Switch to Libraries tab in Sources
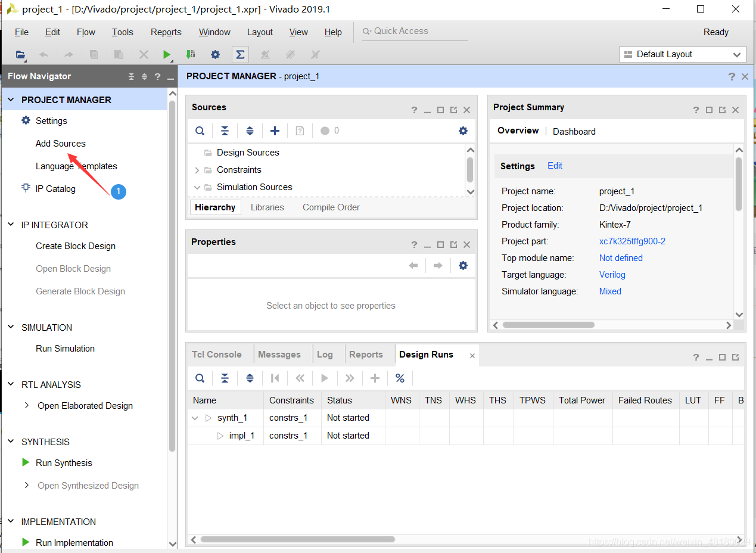 267,207
